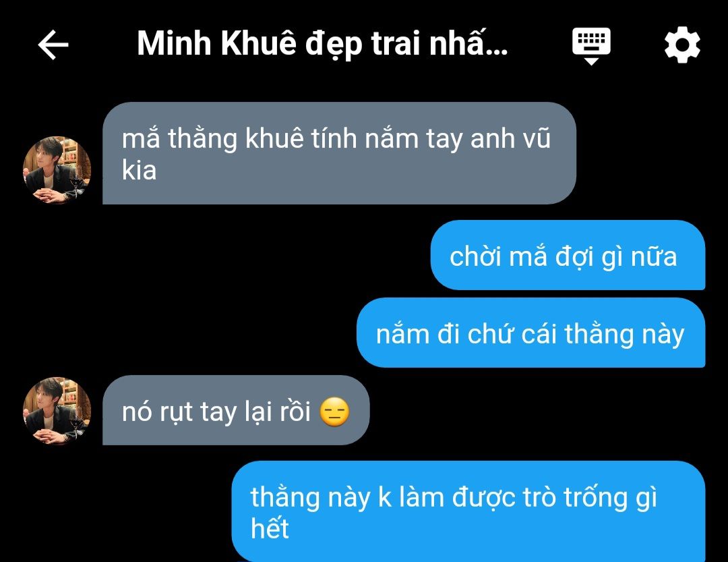This screenshot has height=562, width=728.
Task: Select message "nắm đi chứ cái thằng này"
Action: pyautogui.click(x=530, y=333)
